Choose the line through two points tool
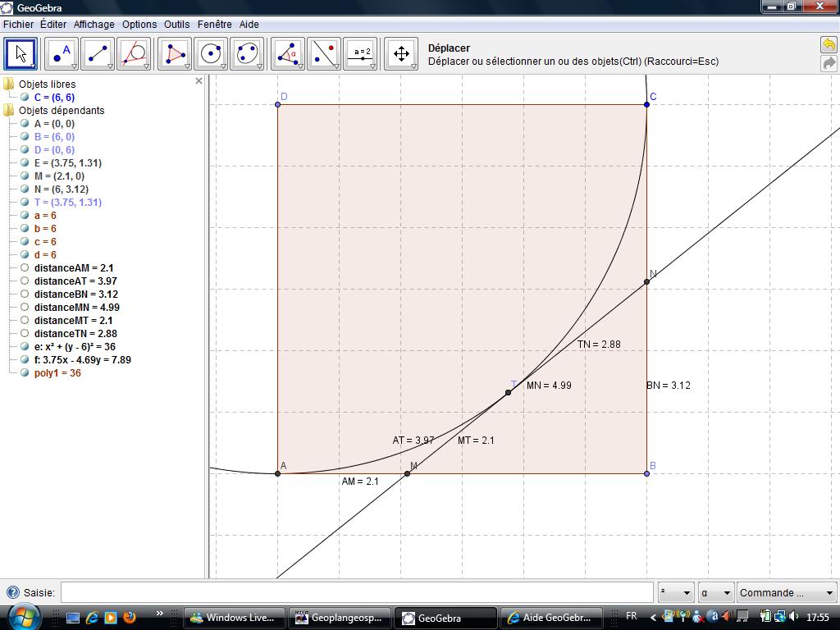 click(98, 54)
